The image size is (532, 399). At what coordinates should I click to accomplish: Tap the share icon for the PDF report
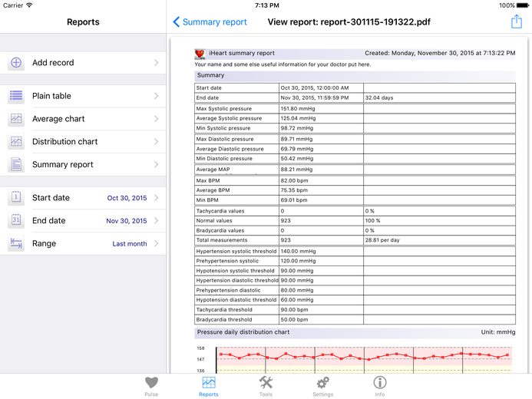coord(517,21)
